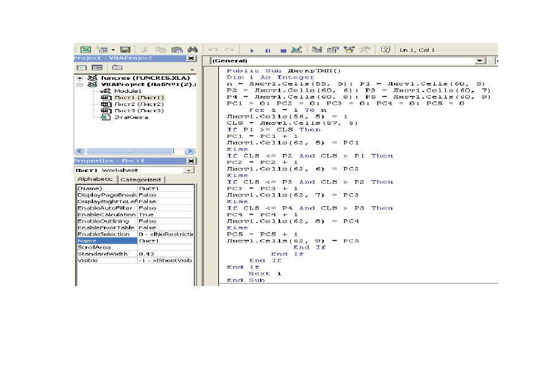Select Module1 in the project tree
This screenshot has width=557, height=392.
click(x=127, y=91)
